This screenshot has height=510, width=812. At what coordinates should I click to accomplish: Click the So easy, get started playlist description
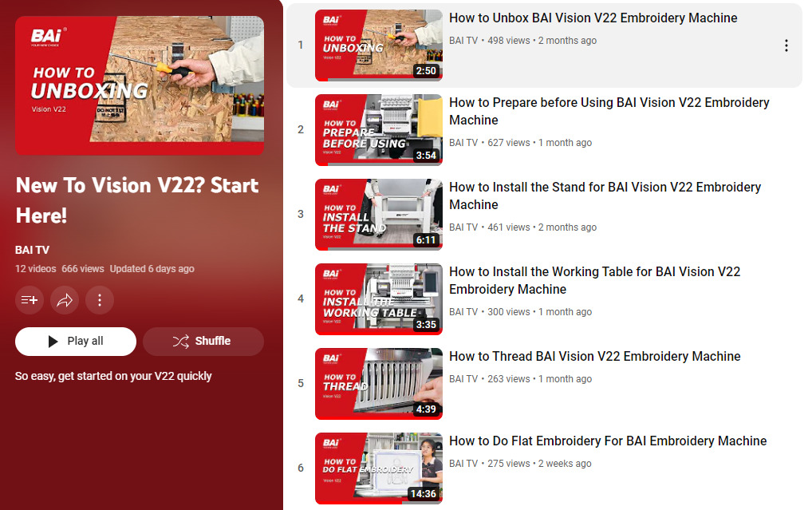(x=113, y=376)
